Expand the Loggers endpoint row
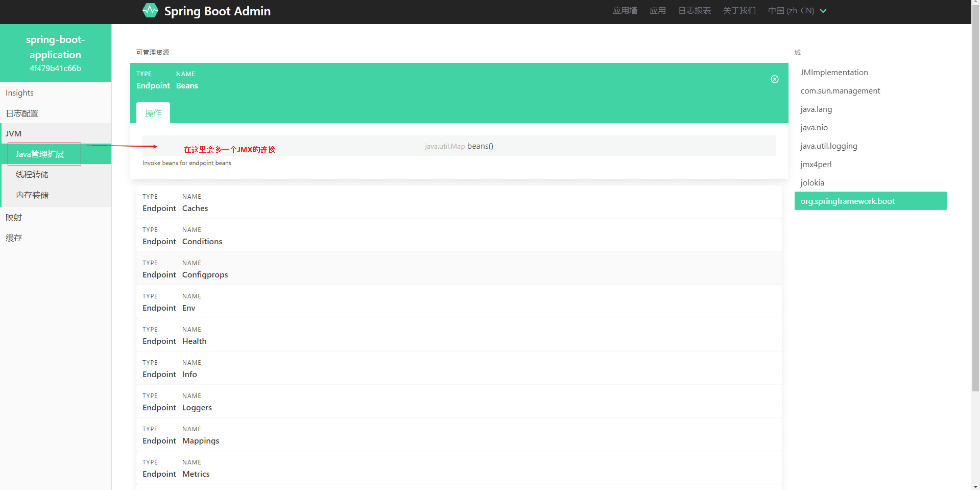The width and height of the screenshot is (980, 490). pos(459,402)
